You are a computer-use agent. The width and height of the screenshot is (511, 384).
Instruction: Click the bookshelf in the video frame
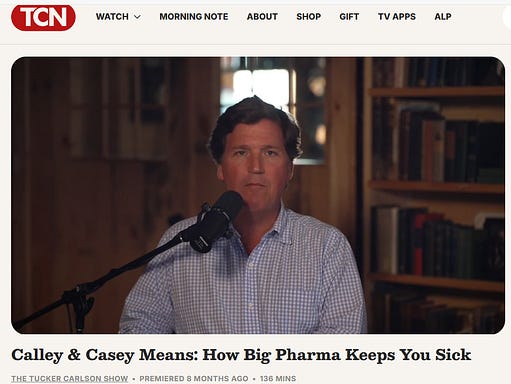click(x=435, y=197)
